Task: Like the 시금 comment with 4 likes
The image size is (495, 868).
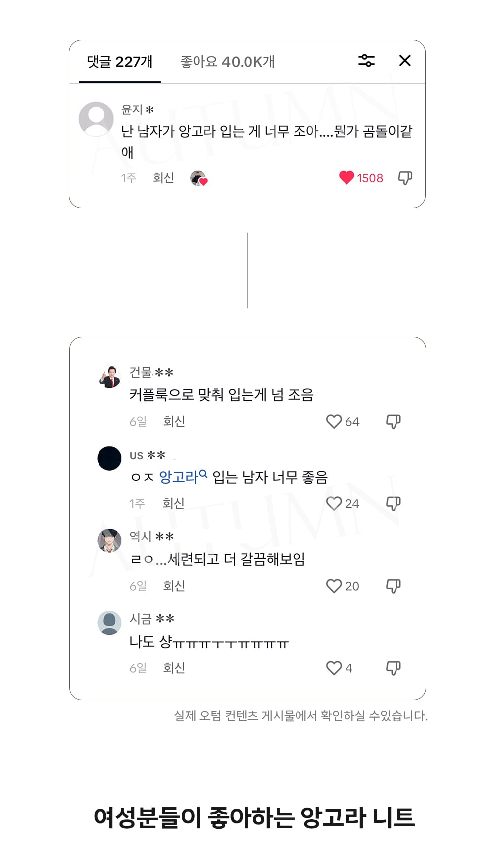Action: 334,668
